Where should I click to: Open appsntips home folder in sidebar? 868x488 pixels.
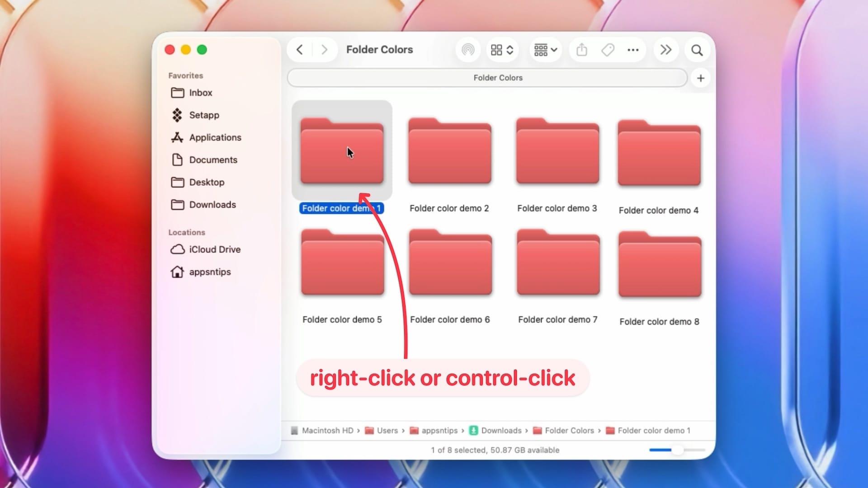[201, 272]
